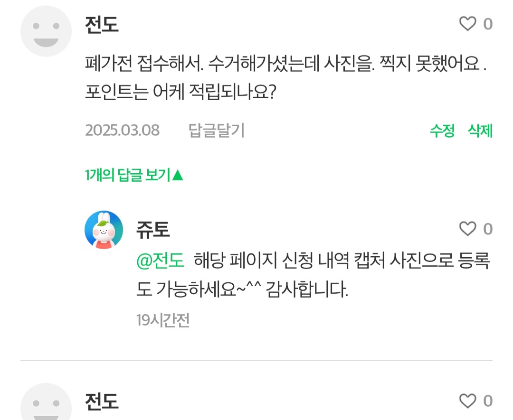Edit the comment using 수정
The image size is (513, 420).
[x=442, y=131]
